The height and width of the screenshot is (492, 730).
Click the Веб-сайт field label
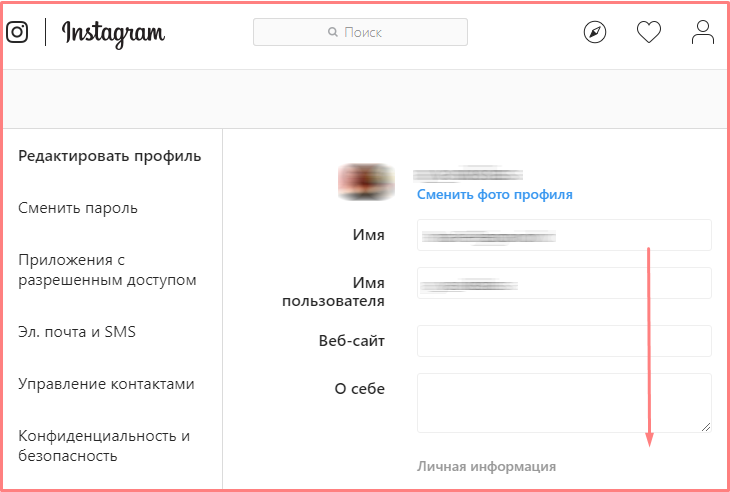(351, 341)
